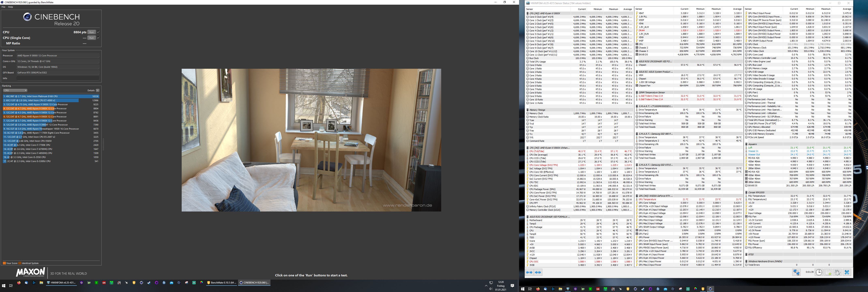Image resolution: width=868 pixels, height=292 pixels.
Task: Click HWiNFO collapse columns arrows icon
Action: click(x=538, y=273)
